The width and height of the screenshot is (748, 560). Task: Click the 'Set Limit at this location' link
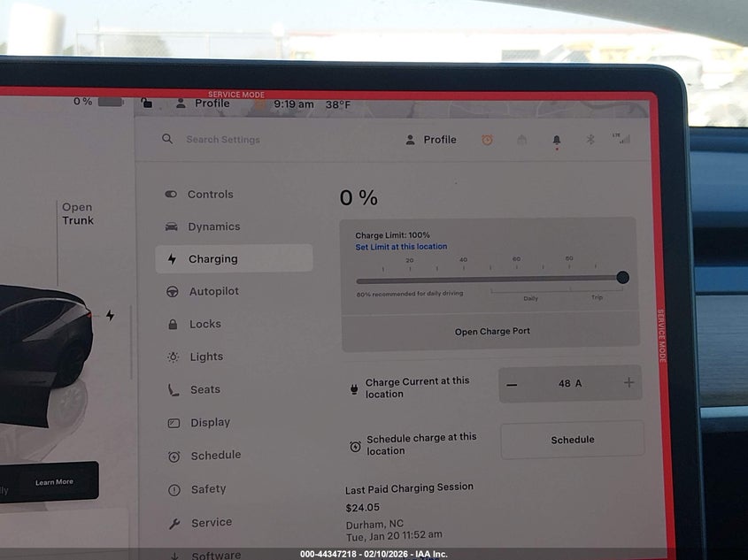coord(401,247)
